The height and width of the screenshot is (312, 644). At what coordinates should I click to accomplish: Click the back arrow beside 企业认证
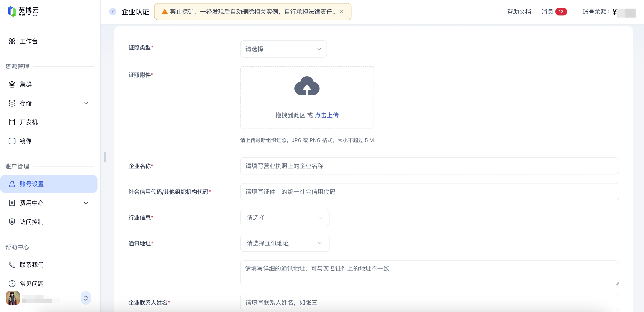[113, 12]
